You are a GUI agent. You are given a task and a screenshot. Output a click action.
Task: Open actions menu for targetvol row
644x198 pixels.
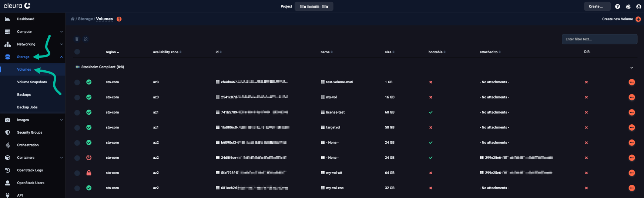[x=632, y=127]
